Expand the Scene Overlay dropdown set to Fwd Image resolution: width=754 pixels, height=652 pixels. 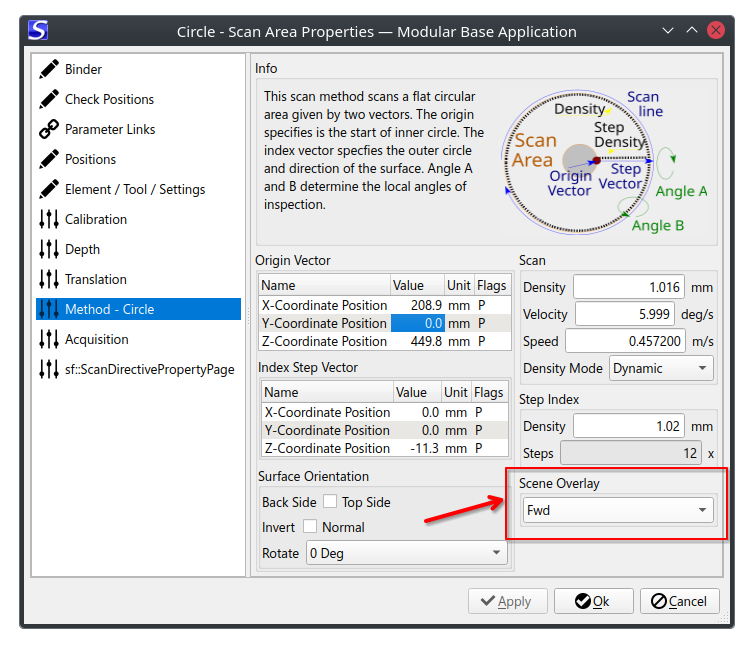618,510
